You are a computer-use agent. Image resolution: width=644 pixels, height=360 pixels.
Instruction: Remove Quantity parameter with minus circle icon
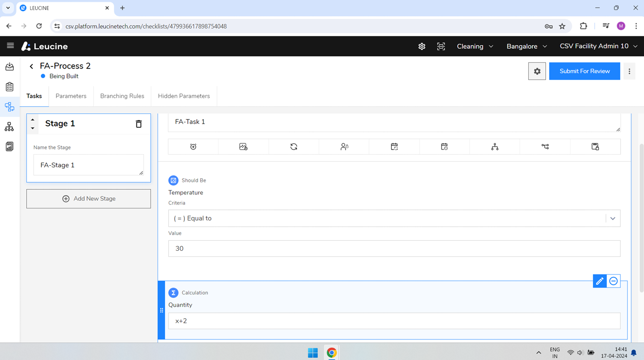[613, 281]
